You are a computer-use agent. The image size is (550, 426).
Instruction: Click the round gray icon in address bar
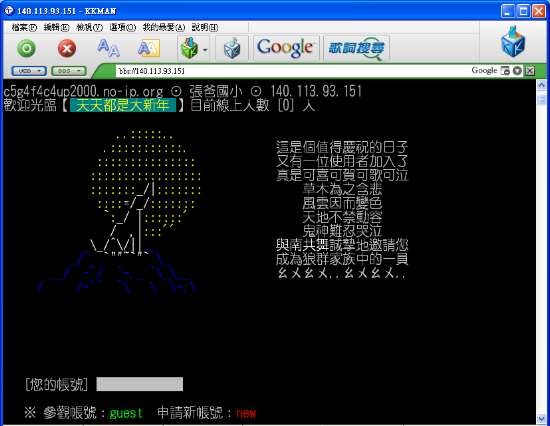coord(517,71)
